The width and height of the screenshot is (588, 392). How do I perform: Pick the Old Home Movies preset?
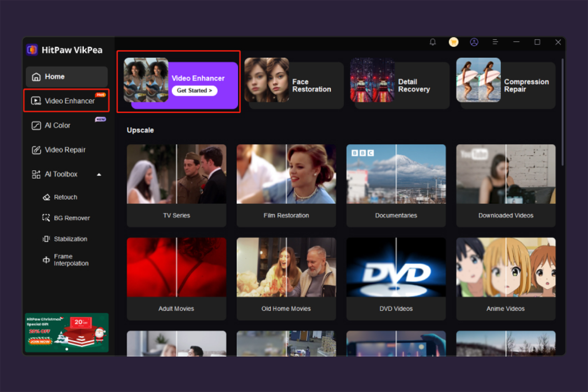click(x=286, y=279)
